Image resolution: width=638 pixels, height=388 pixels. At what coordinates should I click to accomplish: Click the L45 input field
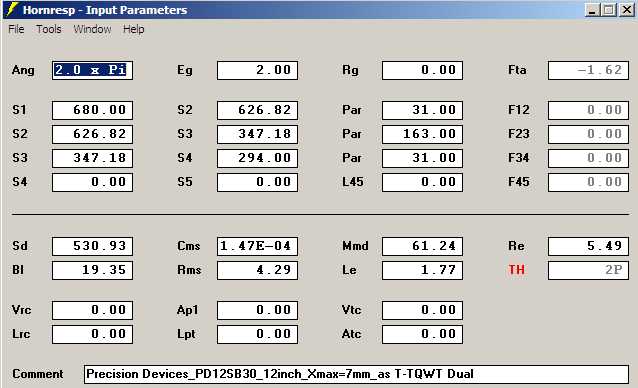tap(422, 182)
